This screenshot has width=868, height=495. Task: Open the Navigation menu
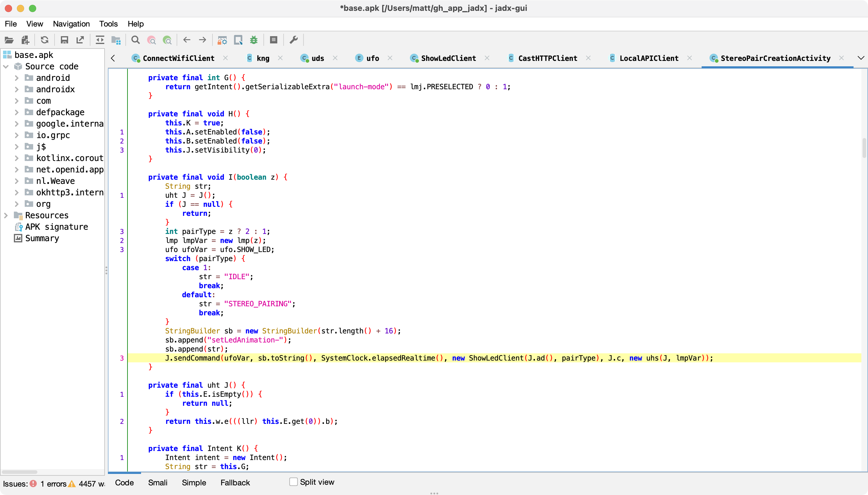tap(71, 24)
